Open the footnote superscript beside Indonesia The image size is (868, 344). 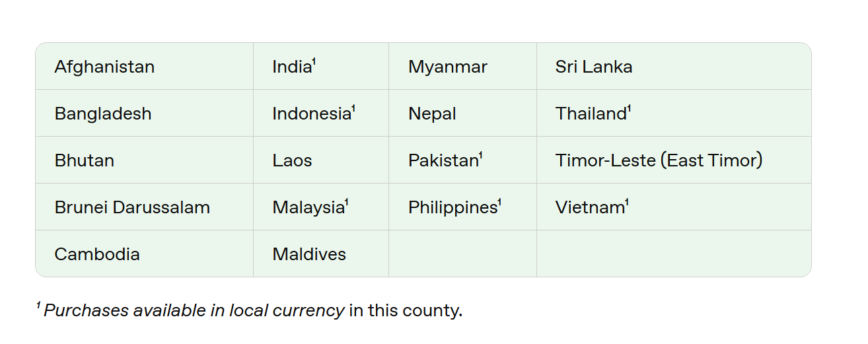point(354,109)
